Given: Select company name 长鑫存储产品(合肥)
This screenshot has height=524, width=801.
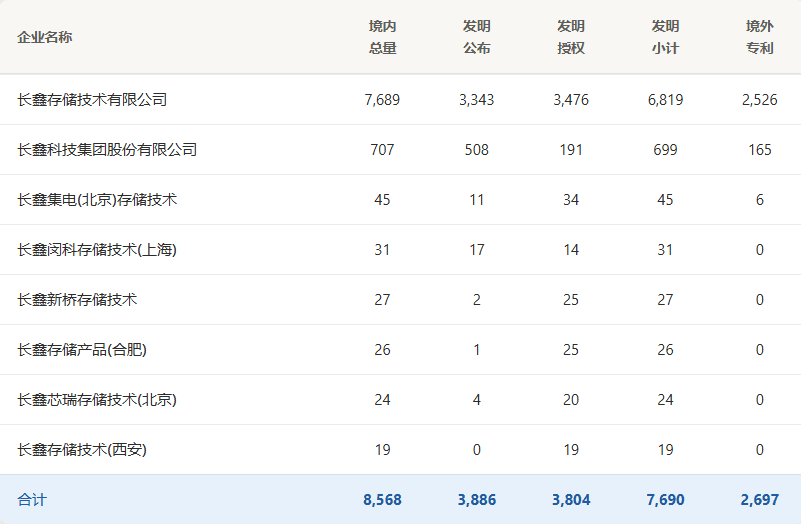Looking at the screenshot, I should coord(82,350).
